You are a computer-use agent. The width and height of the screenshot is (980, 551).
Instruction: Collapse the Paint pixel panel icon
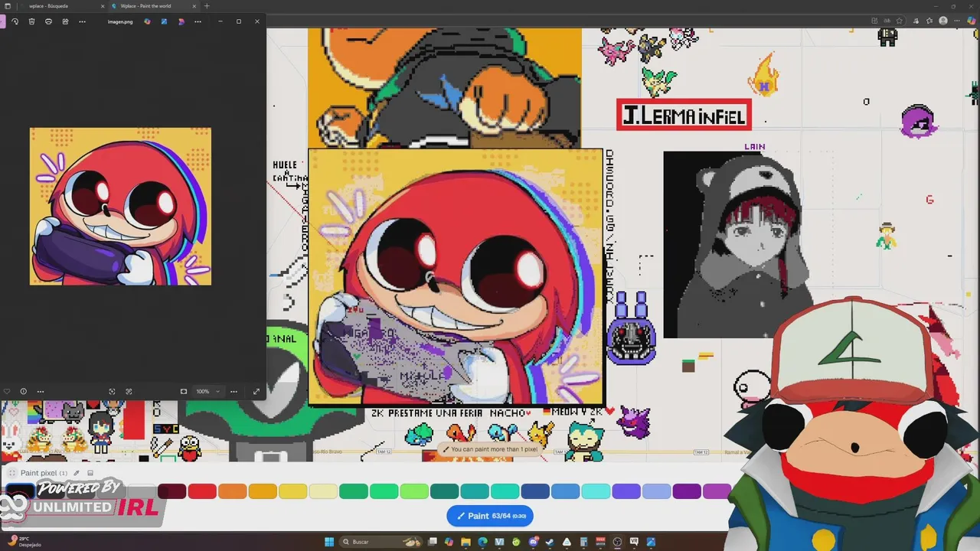(12, 473)
